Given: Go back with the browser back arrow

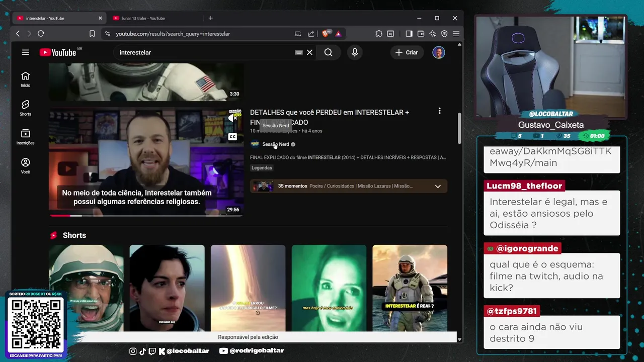Looking at the screenshot, I should click(18, 34).
